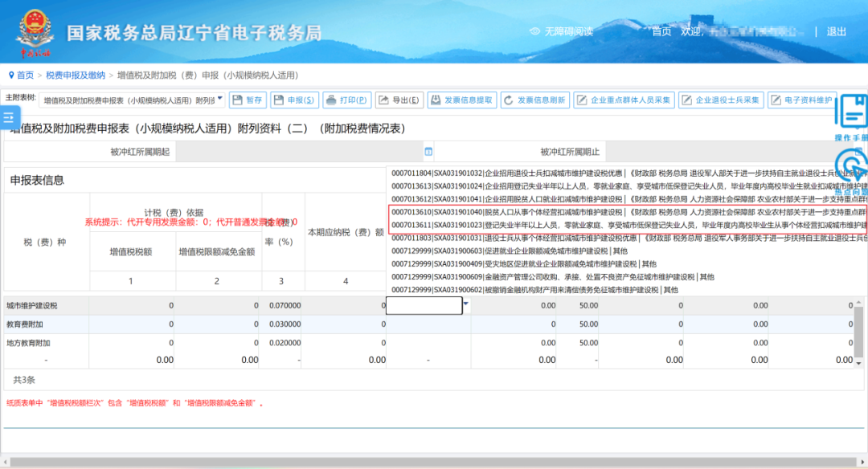The height and width of the screenshot is (469, 868).
Task: Click the table's vertical scrollbar thumb
Action: (x=858, y=332)
